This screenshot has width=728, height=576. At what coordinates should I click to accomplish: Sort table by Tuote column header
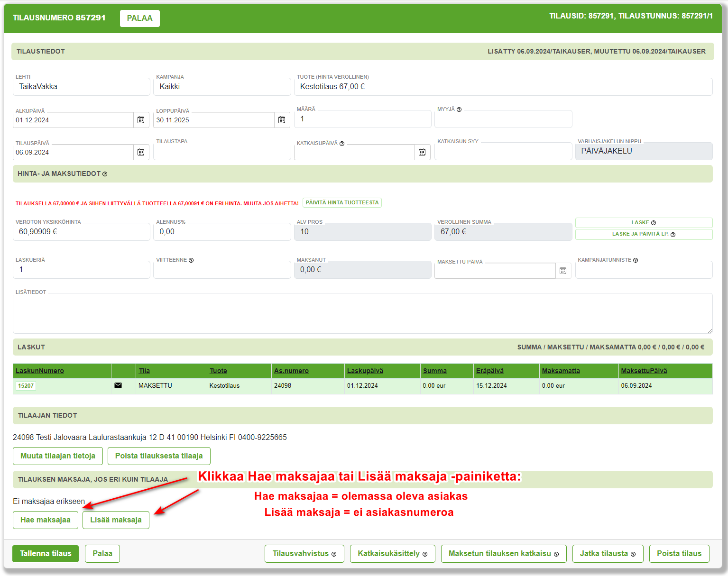click(218, 371)
